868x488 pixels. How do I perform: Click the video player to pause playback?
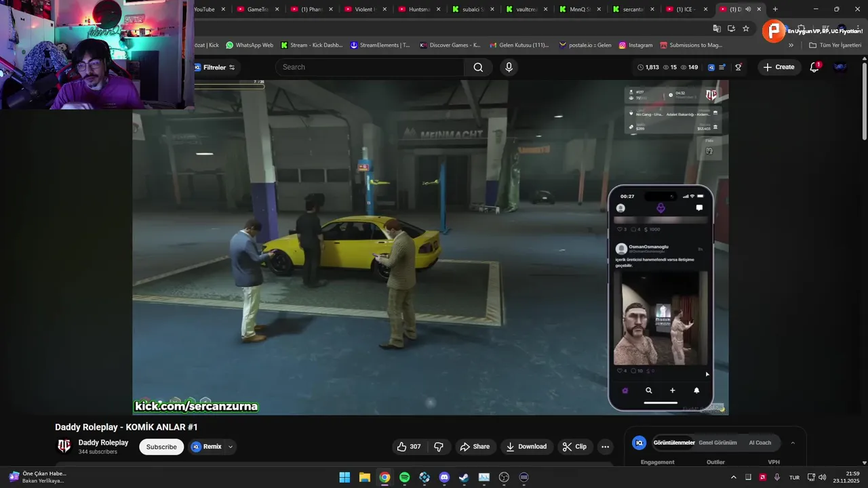(431, 247)
